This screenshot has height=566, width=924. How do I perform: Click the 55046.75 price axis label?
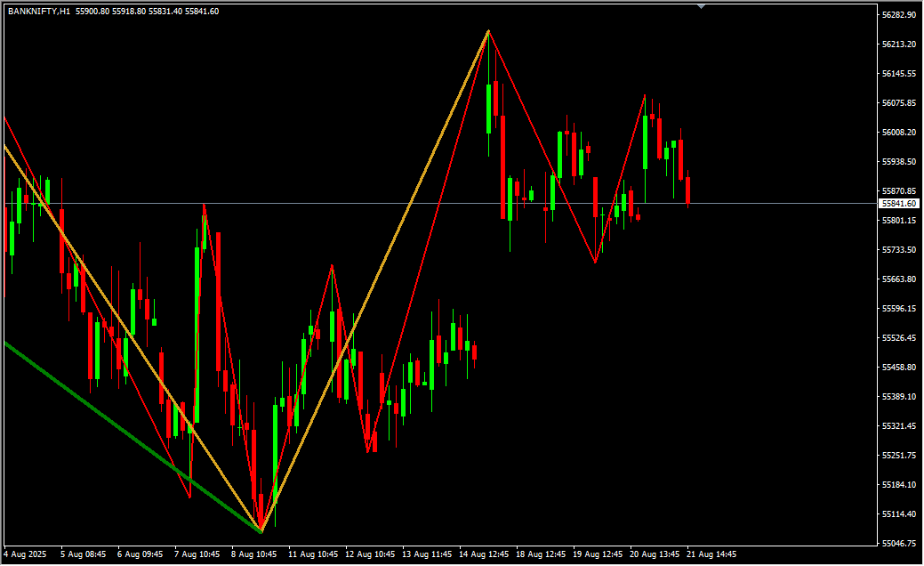pyautogui.click(x=899, y=543)
